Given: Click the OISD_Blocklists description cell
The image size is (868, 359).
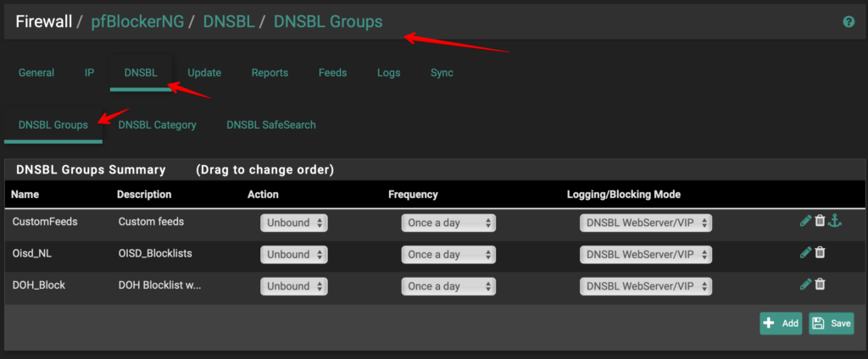Looking at the screenshot, I should point(156,253).
